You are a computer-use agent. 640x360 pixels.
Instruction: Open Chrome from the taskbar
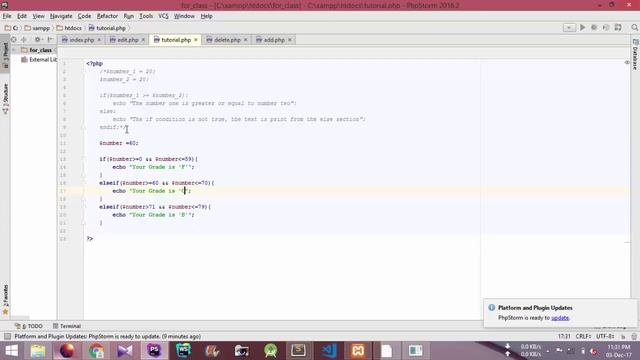click(96, 351)
